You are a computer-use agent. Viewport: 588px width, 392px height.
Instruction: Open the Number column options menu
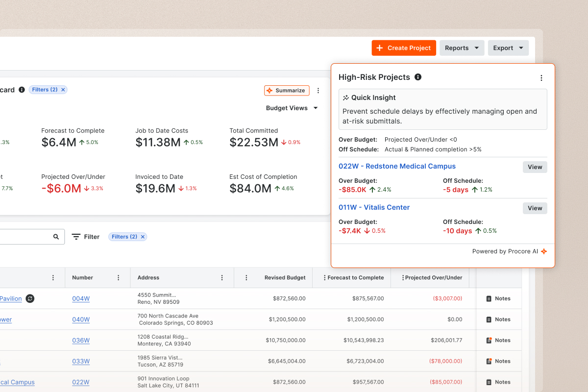pos(118,278)
